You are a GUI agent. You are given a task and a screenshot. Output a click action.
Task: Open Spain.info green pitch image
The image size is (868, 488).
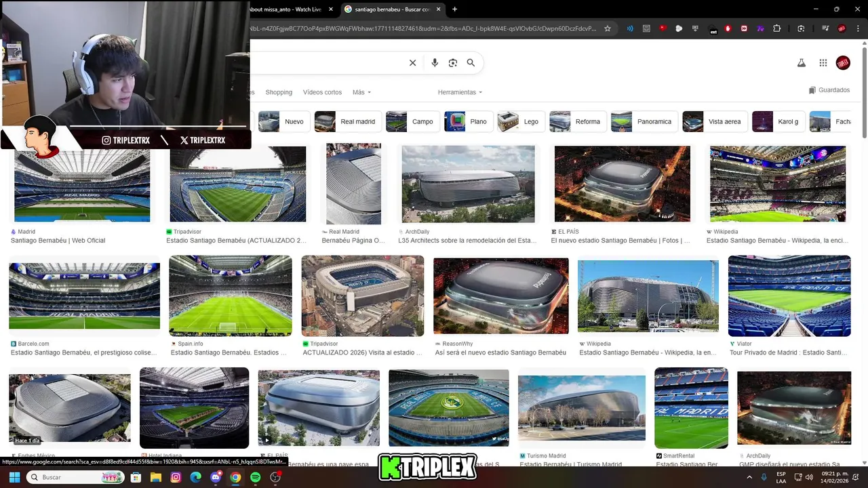click(x=231, y=296)
